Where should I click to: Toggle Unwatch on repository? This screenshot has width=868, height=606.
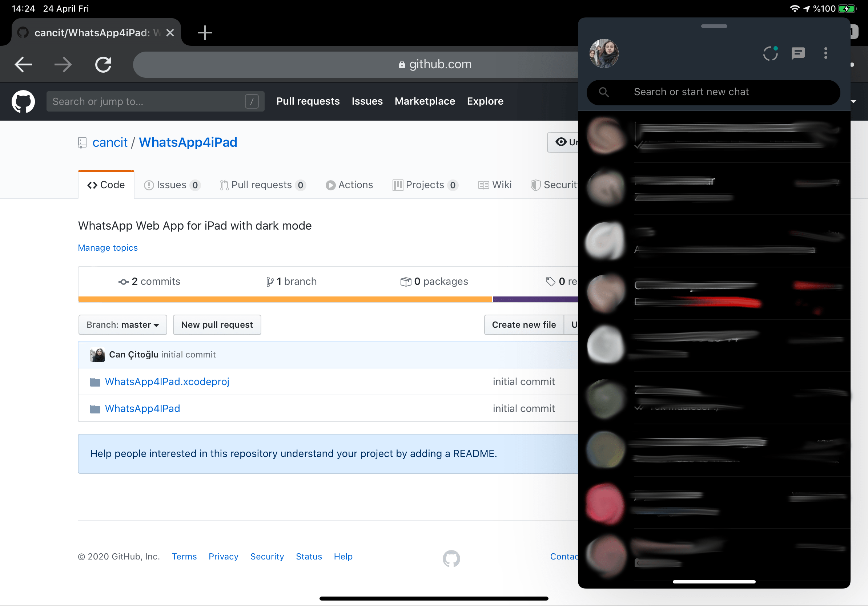point(563,142)
